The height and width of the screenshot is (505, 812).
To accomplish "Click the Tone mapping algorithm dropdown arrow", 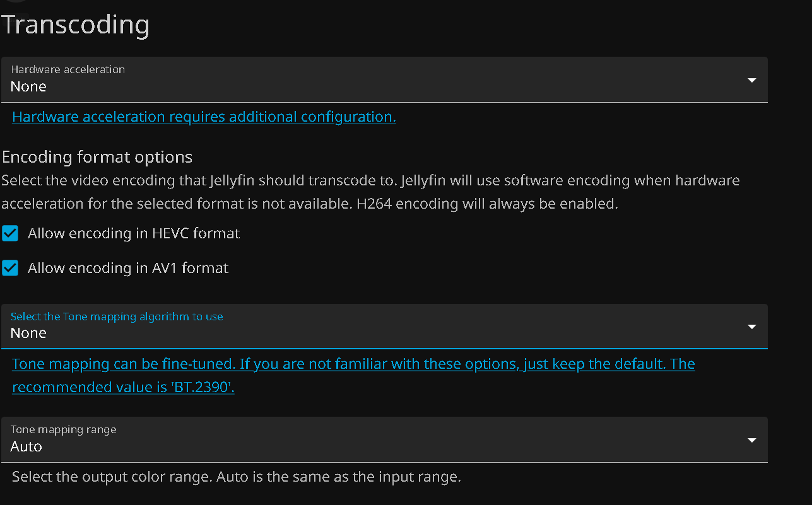I will [751, 327].
